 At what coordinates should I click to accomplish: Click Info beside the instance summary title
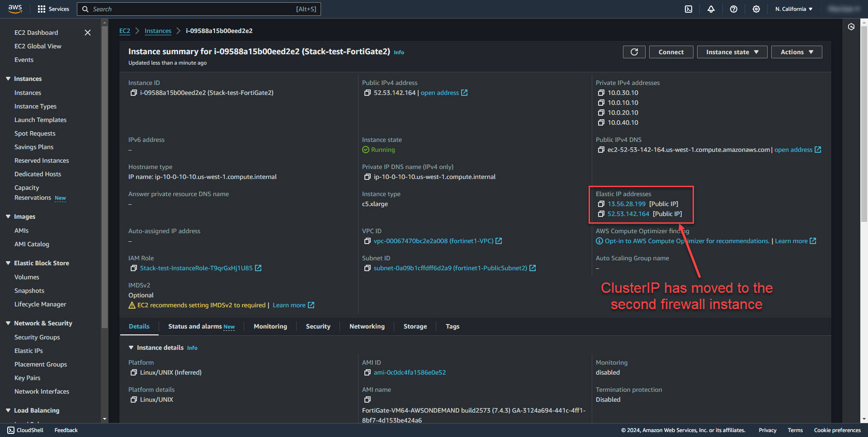tap(399, 52)
